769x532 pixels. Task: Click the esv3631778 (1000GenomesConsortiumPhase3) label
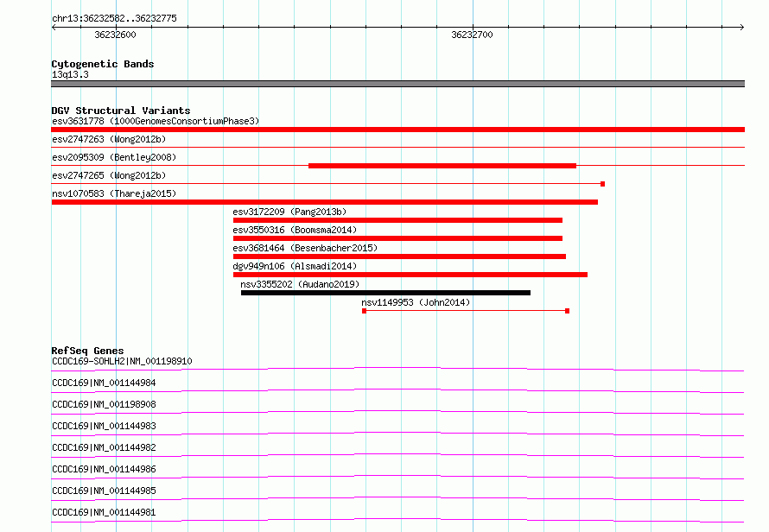(x=156, y=121)
